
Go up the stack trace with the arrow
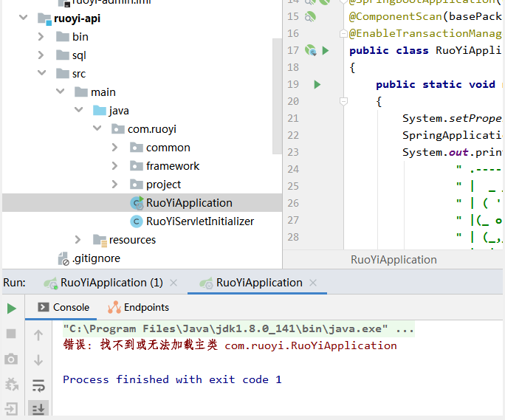pos(38,335)
